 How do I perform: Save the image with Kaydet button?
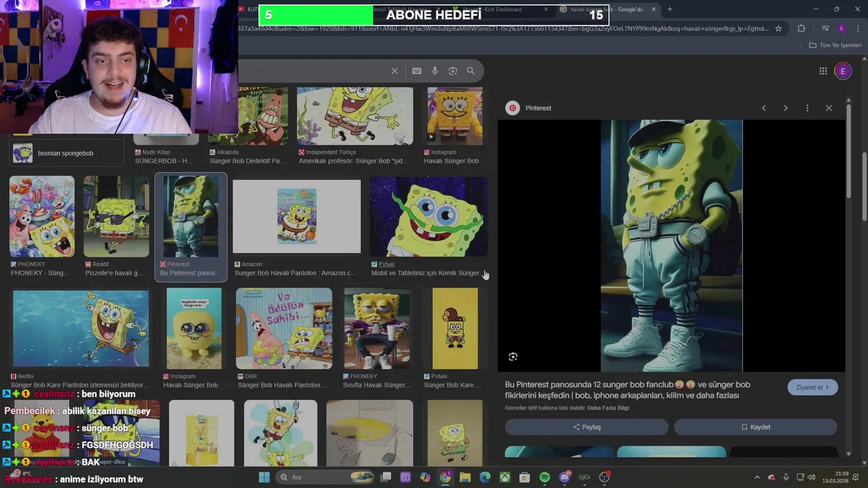tap(755, 427)
